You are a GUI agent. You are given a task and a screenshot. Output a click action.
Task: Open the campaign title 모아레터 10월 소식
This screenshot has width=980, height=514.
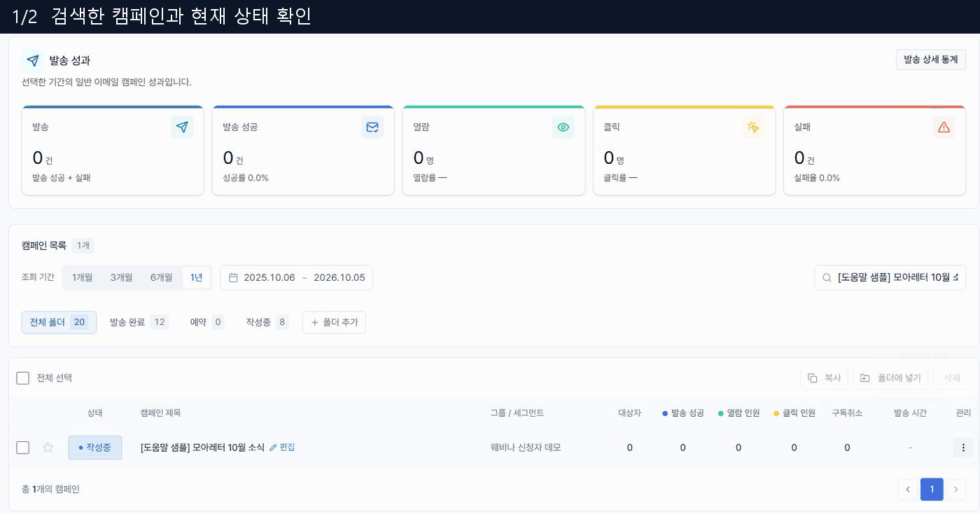click(202, 447)
